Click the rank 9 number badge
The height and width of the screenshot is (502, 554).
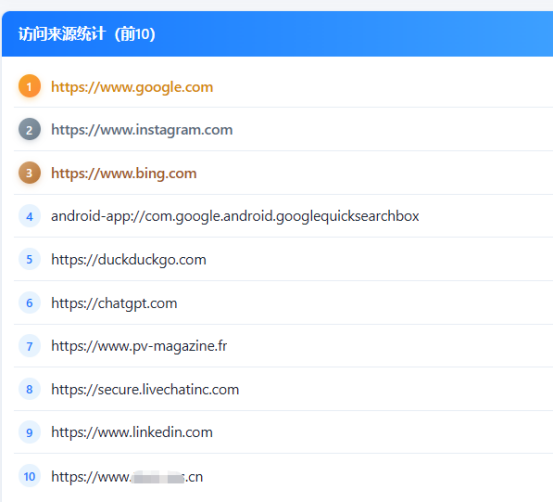pos(29,432)
